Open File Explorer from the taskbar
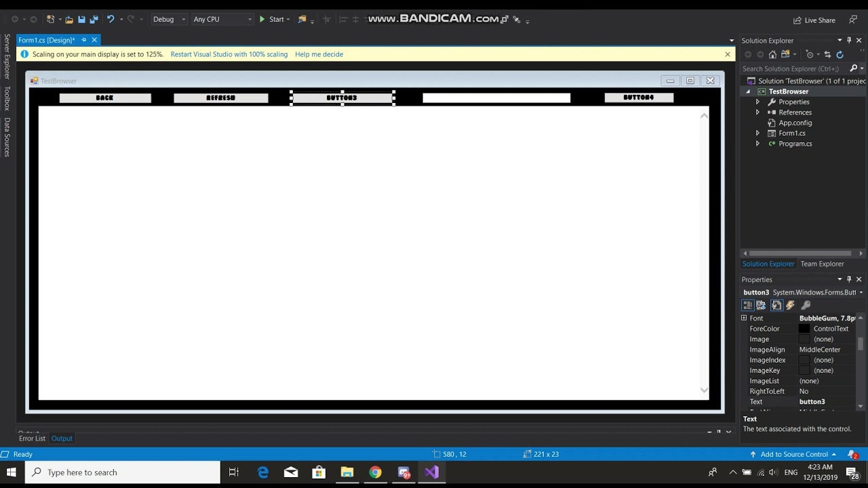This screenshot has width=868, height=488. [347, 472]
